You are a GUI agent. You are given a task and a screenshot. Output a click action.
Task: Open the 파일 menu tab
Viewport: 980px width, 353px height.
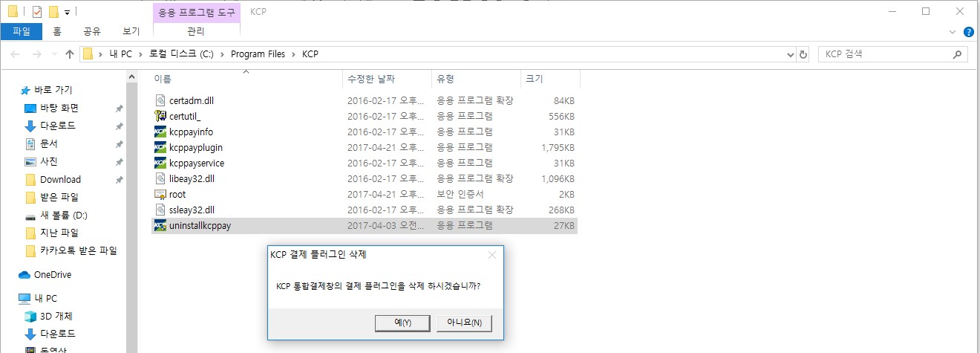click(x=22, y=32)
